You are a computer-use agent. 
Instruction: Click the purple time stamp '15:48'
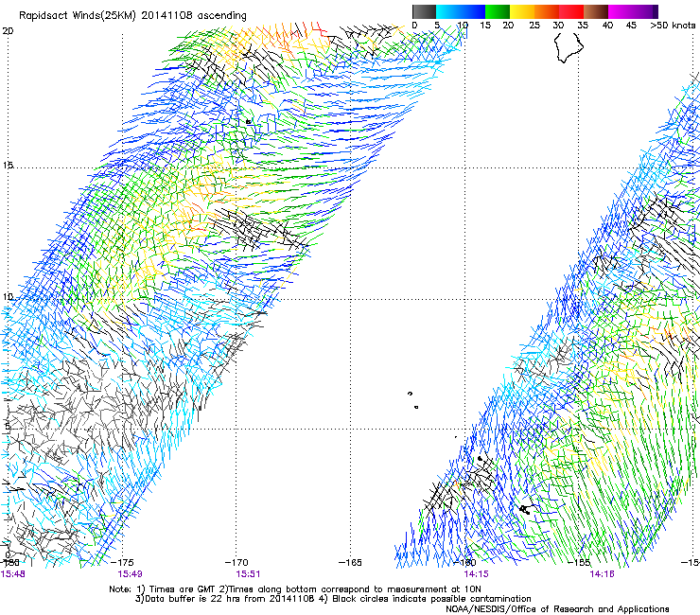[x=13, y=574]
